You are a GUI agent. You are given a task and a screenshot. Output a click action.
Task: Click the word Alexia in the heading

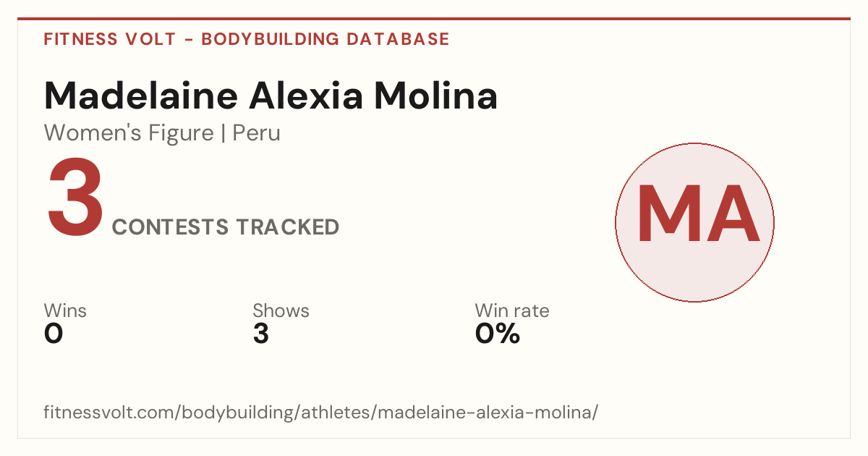pyautogui.click(x=303, y=96)
